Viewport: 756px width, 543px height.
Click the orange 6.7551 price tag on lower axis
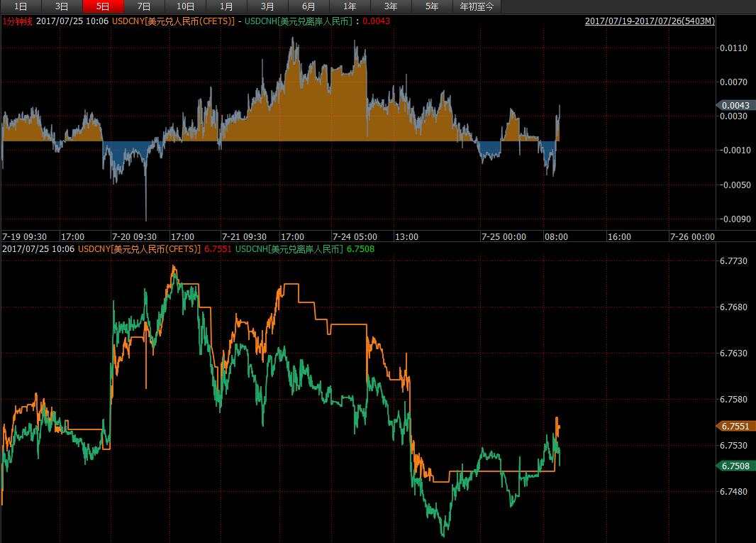click(x=735, y=426)
